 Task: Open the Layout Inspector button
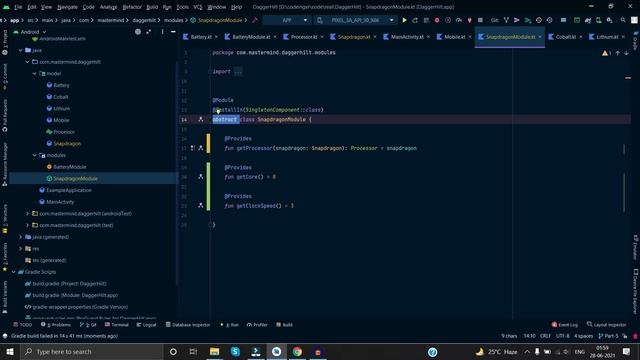point(607,325)
